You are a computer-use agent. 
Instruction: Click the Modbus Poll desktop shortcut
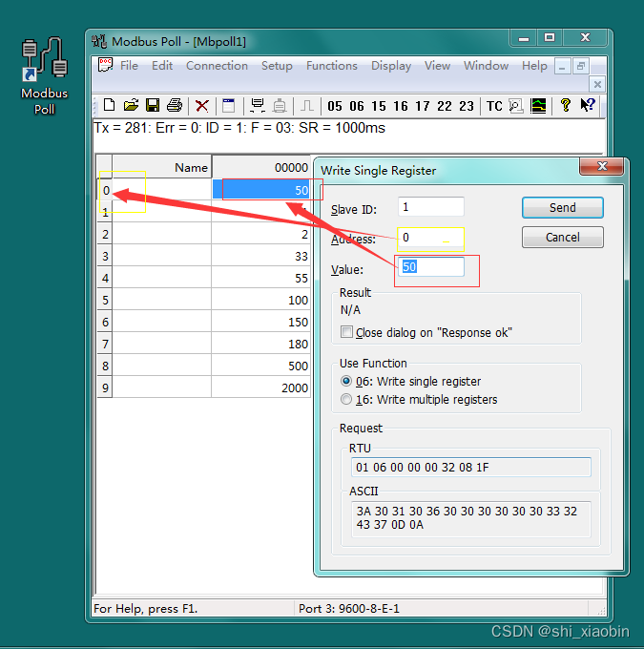[x=44, y=75]
